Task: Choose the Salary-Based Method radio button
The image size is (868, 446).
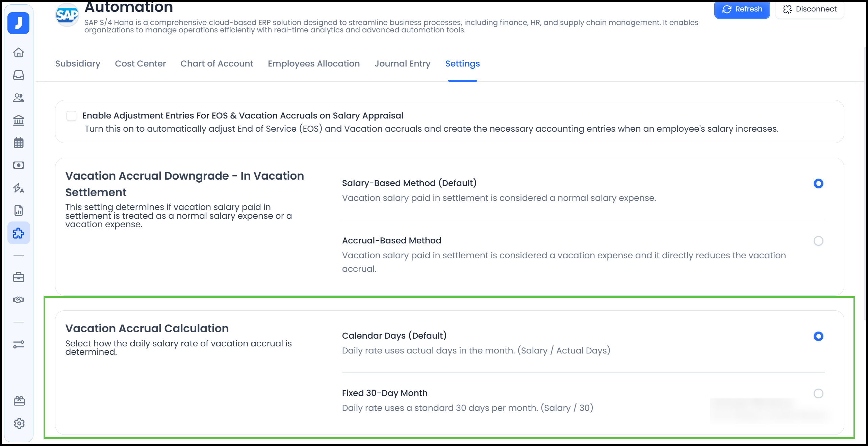Action: (818, 183)
